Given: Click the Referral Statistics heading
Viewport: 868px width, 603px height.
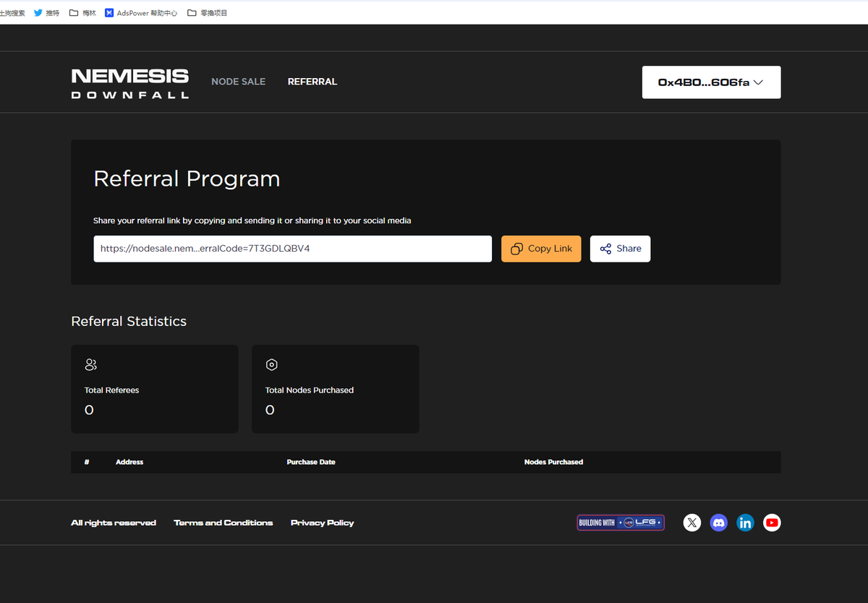Looking at the screenshot, I should (x=129, y=321).
